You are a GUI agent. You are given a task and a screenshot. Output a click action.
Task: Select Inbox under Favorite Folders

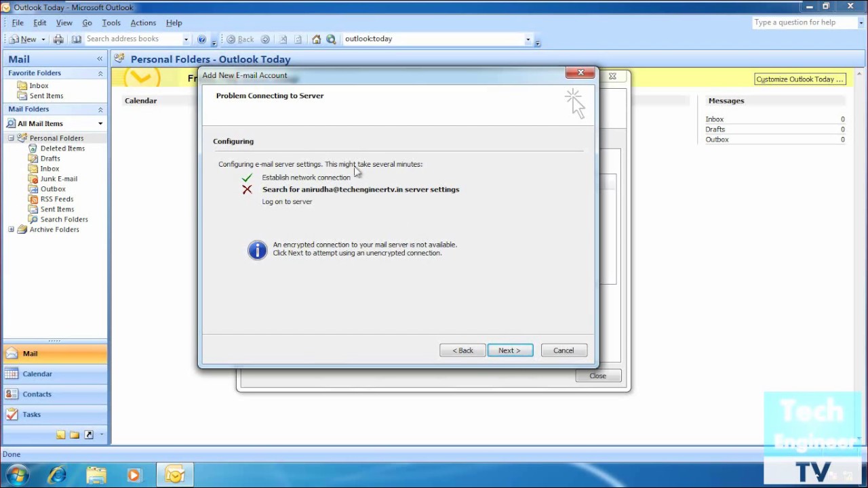39,85
